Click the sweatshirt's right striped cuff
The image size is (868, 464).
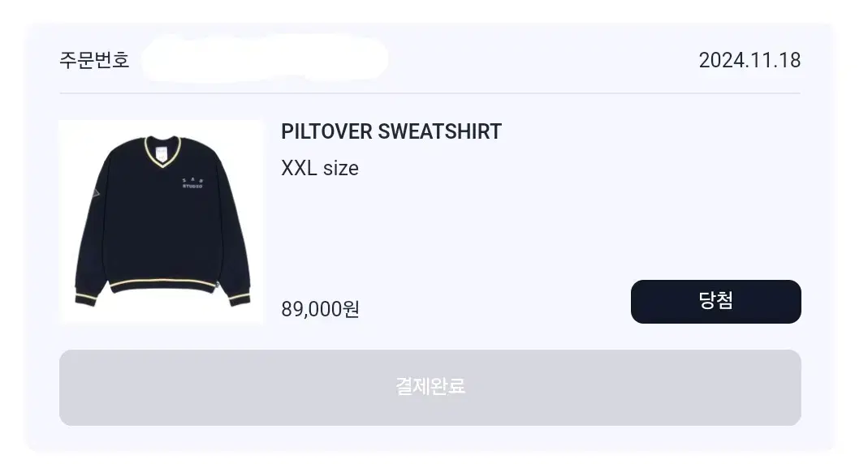[240, 299]
